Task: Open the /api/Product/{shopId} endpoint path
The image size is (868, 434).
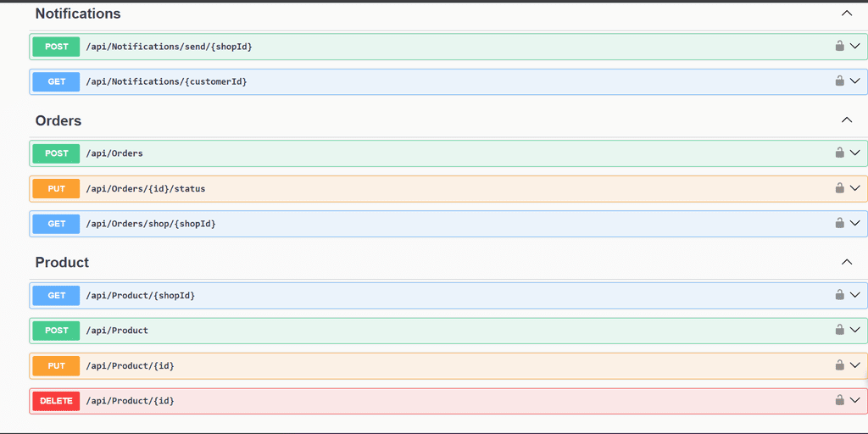Action: point(140,296)
